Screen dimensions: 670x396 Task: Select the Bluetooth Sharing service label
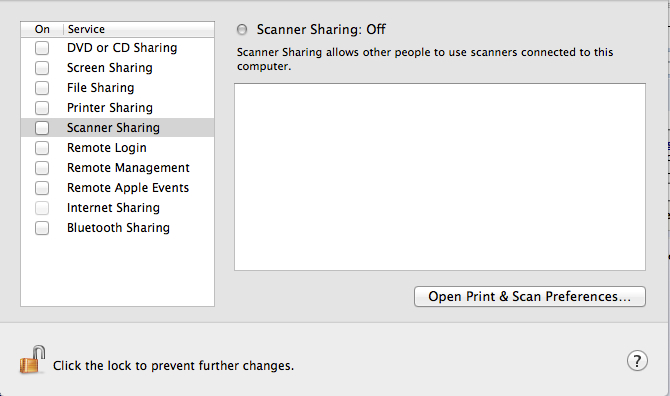(118, 228)
